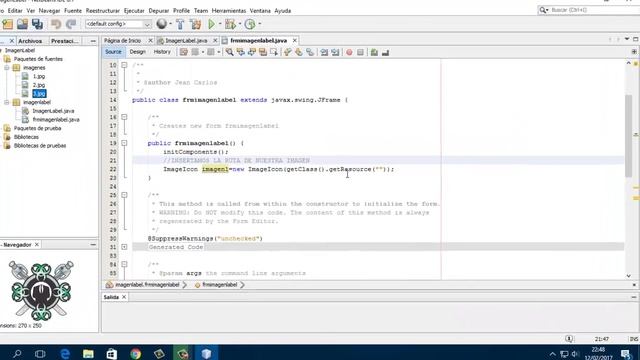Open the Herramientas menu
The width and height of the screenshot is (640, 360).
click(229, 11)
